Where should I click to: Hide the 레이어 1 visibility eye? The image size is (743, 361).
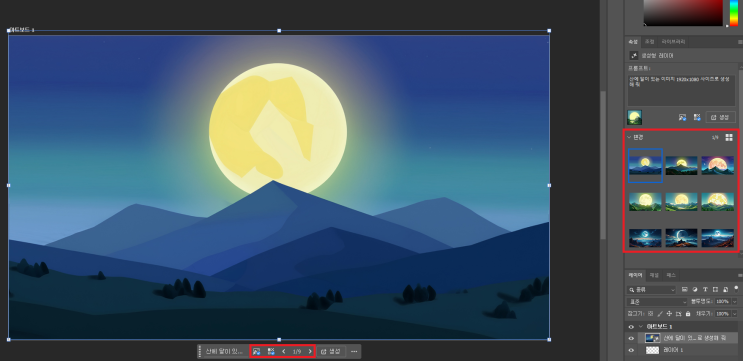tap(631, 350)
